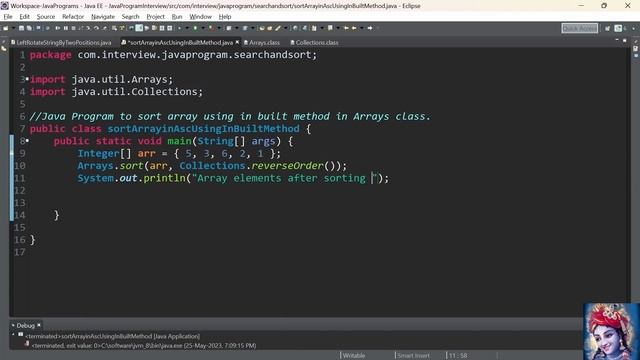Screen dimensions: 640x360
Task: Click the New file toolbar icon
Action: coord(6,28)
